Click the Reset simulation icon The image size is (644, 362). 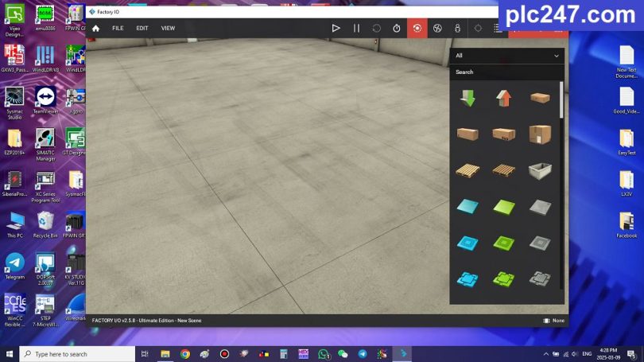point(377,28)
